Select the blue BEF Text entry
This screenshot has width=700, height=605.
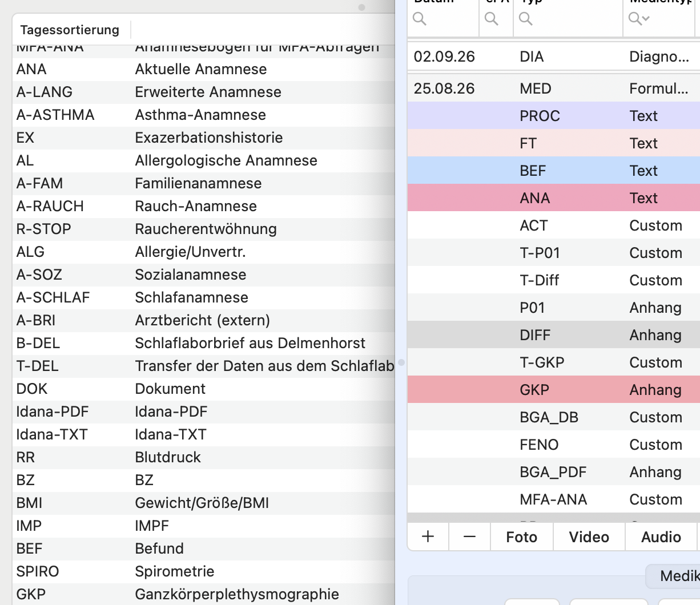(x=554, y=171)
